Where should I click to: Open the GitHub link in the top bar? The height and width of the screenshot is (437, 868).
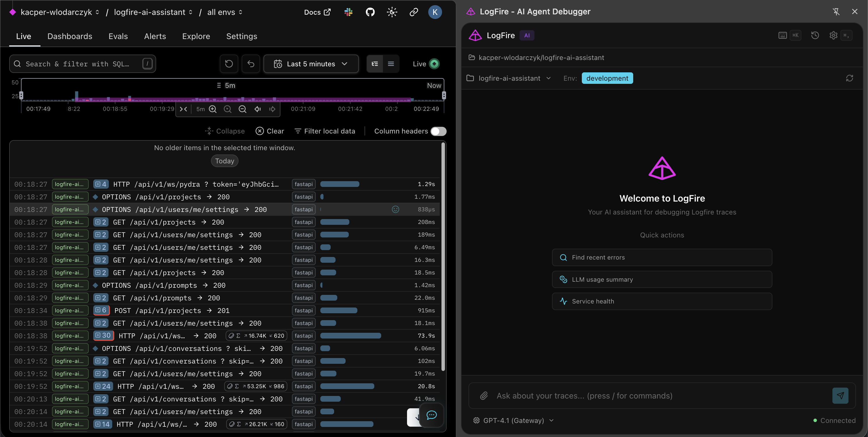[x=370, y=12]
